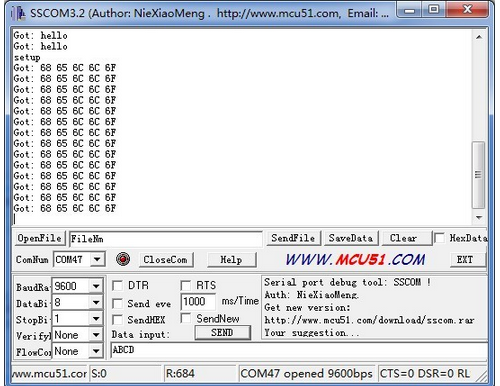Click the first 'Got: hello' line
Screen dimensions: 500x386
(40, 35)
